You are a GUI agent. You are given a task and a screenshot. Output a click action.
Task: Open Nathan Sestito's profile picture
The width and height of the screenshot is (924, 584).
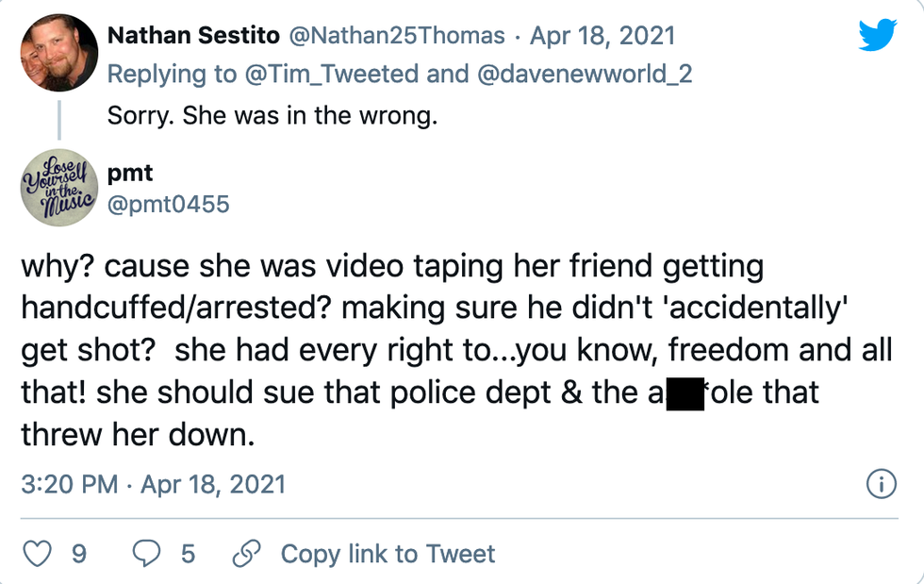[x=58, y=55]
